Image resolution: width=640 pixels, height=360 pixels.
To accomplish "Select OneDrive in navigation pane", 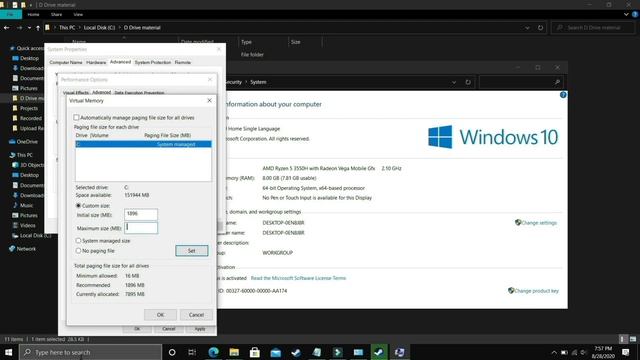I will 27,142.
